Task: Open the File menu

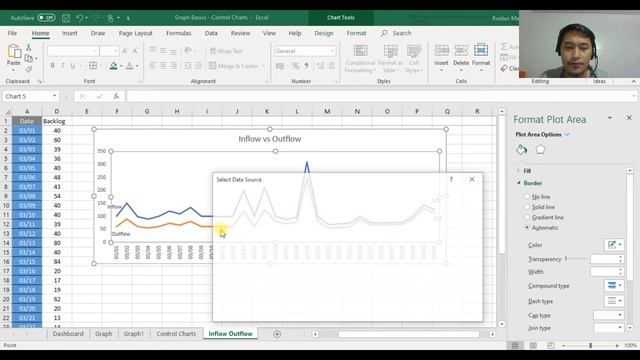Action: [x=12, y=33]
